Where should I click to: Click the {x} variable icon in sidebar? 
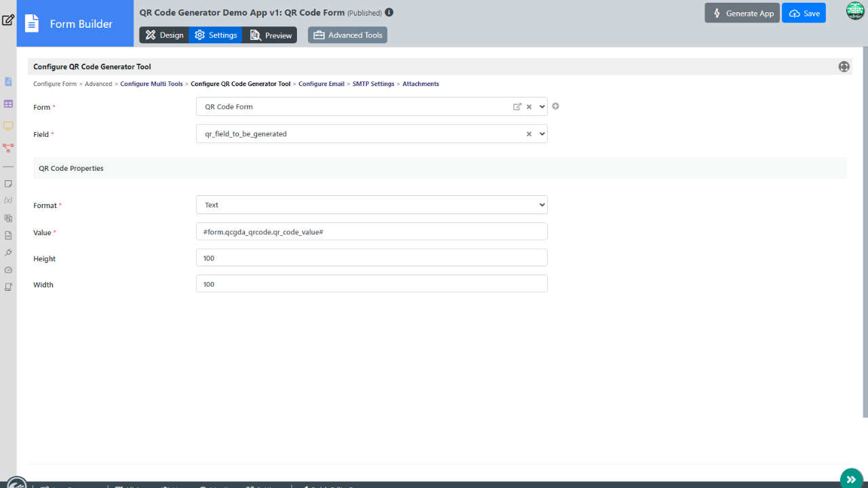pyautogui.click(x=8, y=200)
